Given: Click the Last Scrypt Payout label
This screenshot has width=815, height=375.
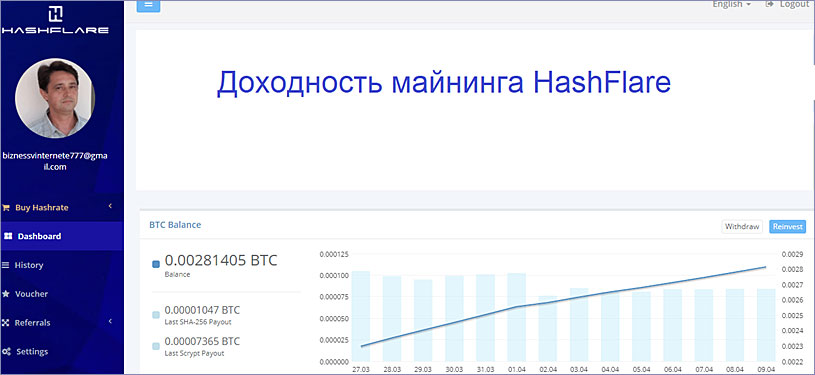Looking at the screenshot, I should point(194,354).
